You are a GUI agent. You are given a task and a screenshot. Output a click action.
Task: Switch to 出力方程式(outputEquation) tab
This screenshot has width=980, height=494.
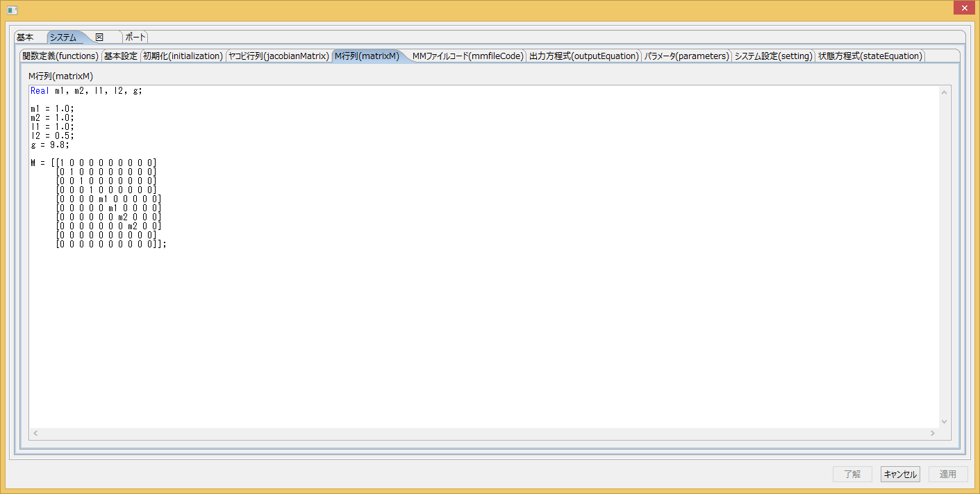click(583, 56)
